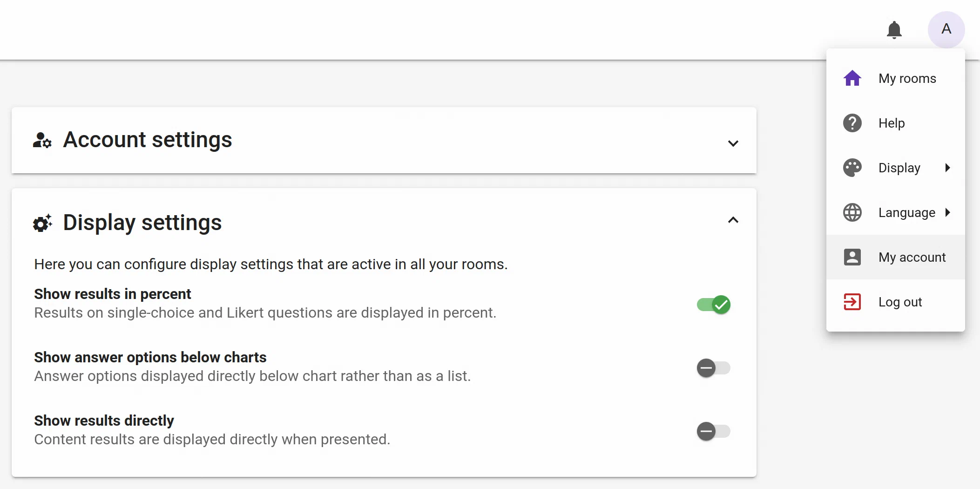Image resolution: width=980 pixels, height=489 pixels.
Task: Click the red Log out icon
Action: pyautogui.click(x=852, y=302)
